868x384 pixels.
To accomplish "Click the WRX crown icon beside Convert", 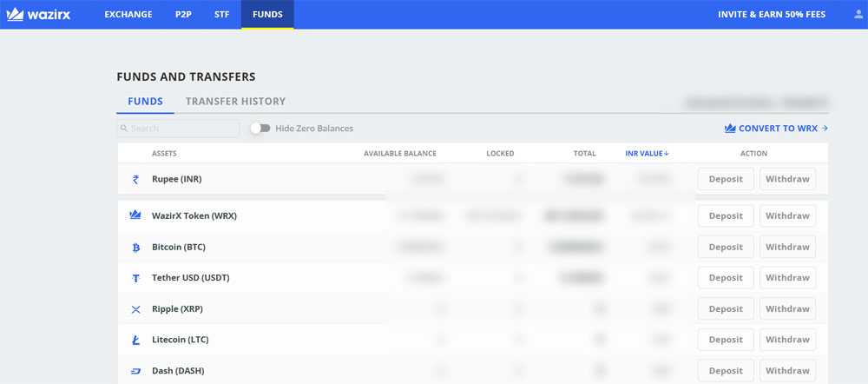I will point(730,128).
